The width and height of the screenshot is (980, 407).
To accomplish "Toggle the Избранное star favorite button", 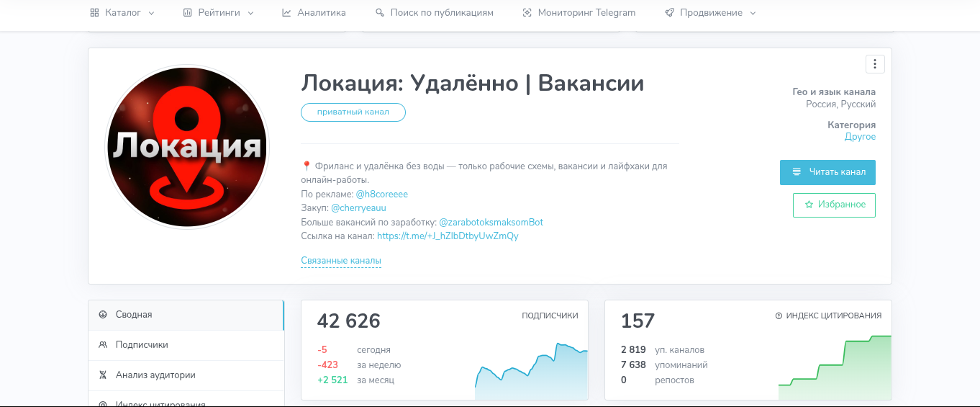I will coord(834,205).
